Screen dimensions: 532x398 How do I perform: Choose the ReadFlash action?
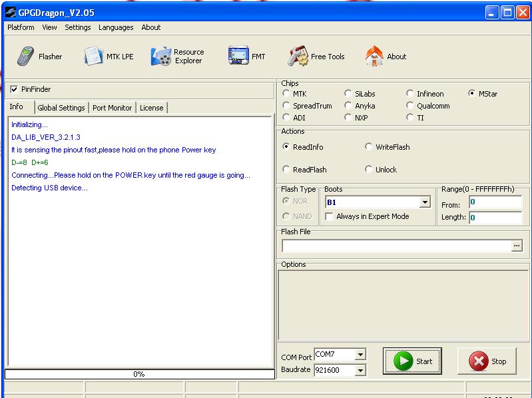(x=286, y=169)
